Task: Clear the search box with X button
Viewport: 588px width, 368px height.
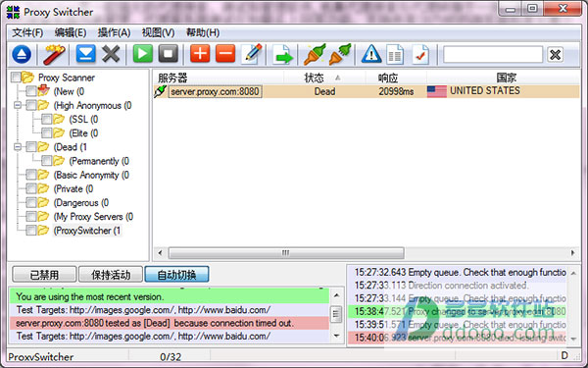Action: 556,55
